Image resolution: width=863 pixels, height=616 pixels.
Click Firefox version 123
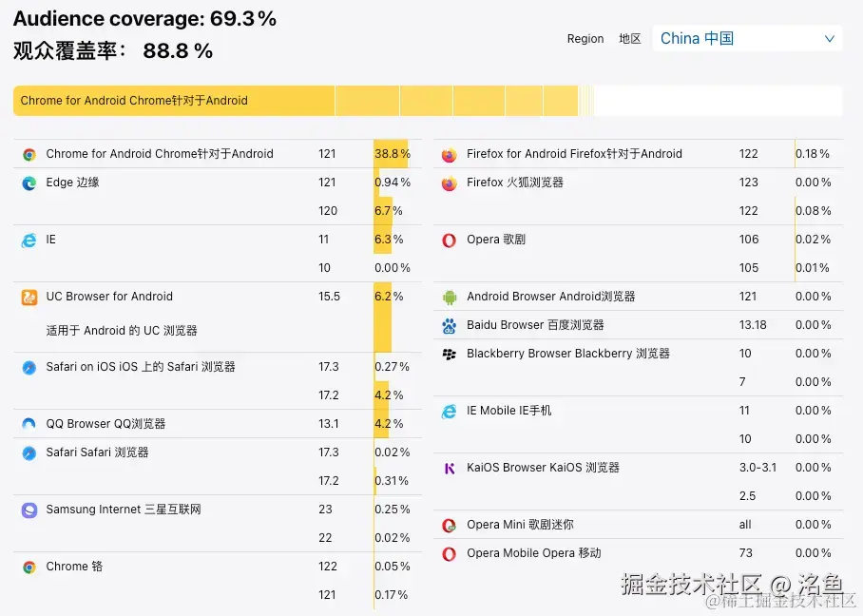(749, 183)
